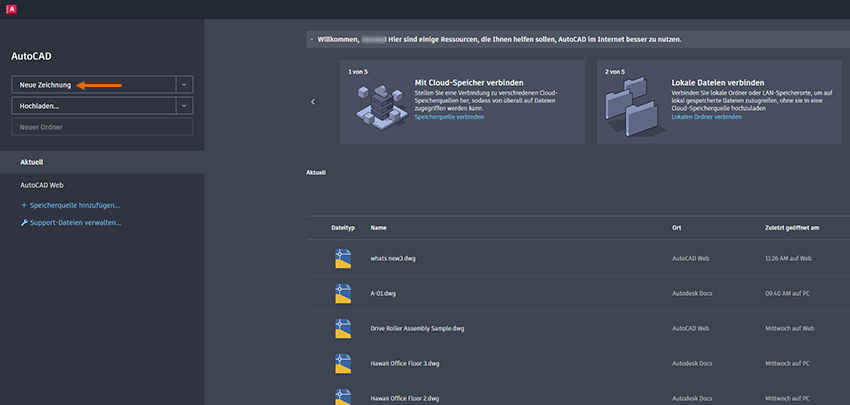Click the local folders illustration

634,106
